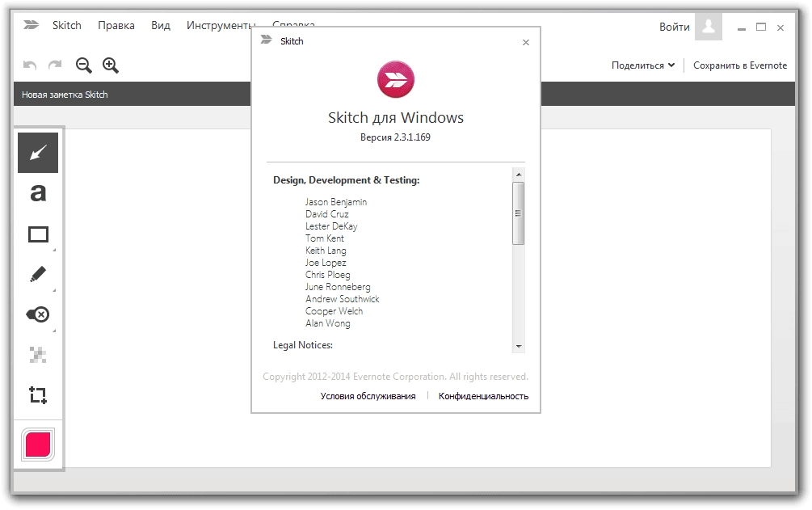The width and height of the screenshot is (812, 510).
Task: Click the name Chris Ploeg
Action: [328, 275]
